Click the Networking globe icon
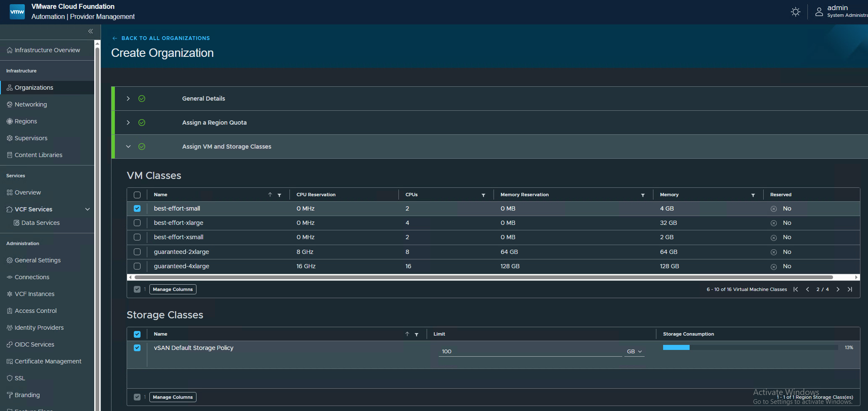 10,104
